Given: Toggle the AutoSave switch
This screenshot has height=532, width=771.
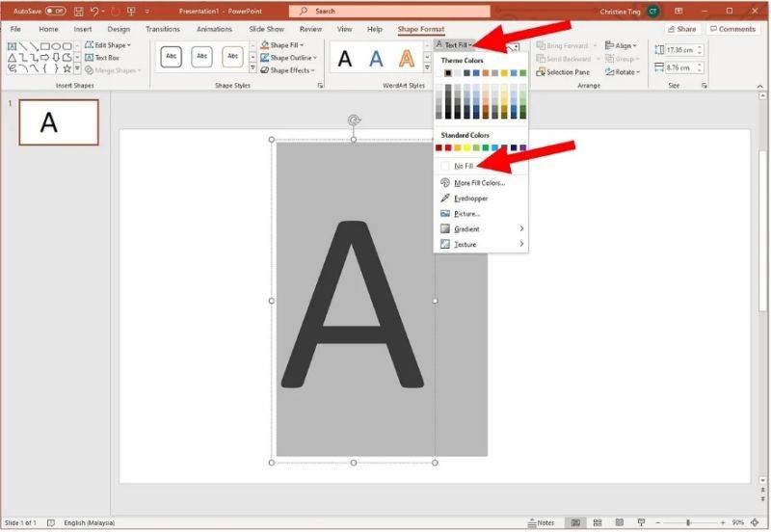Looking at the screenshot, I should 56,11.
